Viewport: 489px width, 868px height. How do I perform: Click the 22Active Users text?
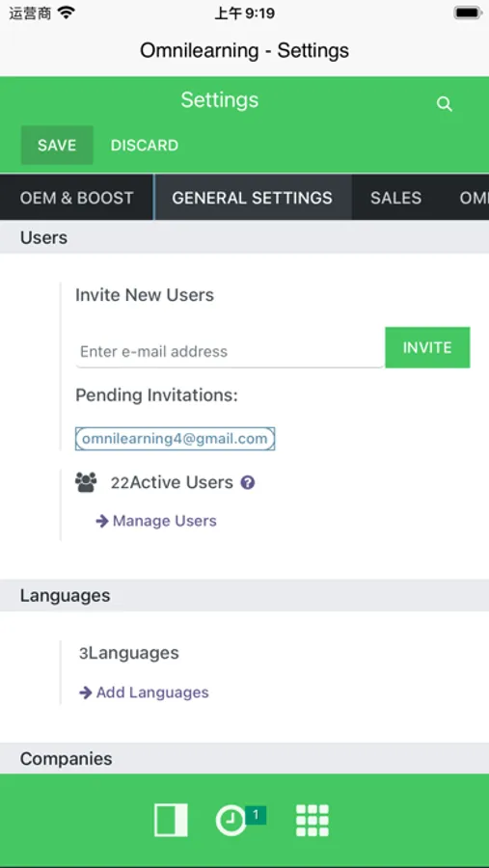pyautogui.click(x=172, y=483)
